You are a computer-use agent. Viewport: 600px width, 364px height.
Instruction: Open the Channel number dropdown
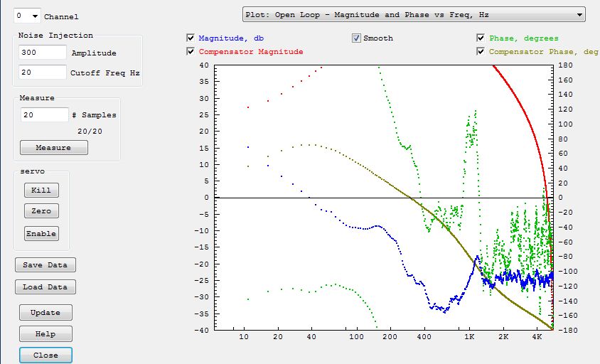pyautogui.click(x=27, y=16)
